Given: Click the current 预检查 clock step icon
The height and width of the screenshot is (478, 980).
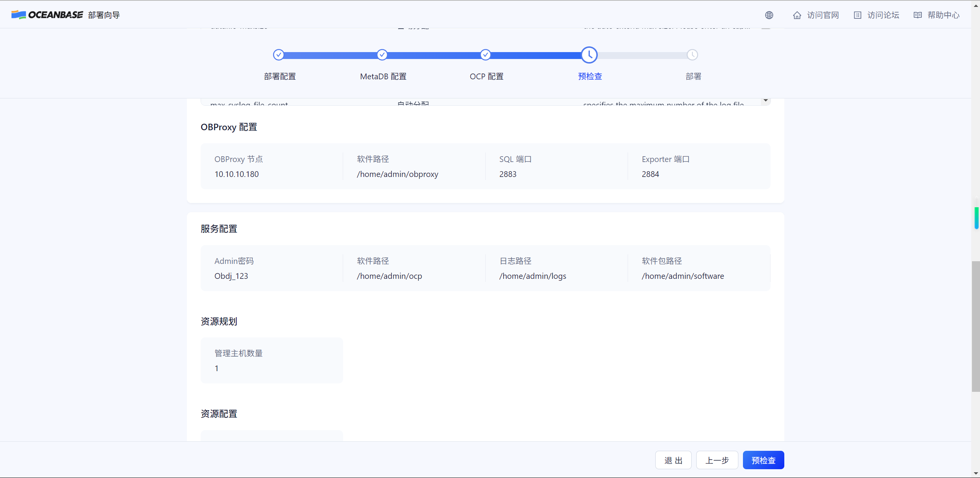Looking at the screenshot, I should (589, 55).
